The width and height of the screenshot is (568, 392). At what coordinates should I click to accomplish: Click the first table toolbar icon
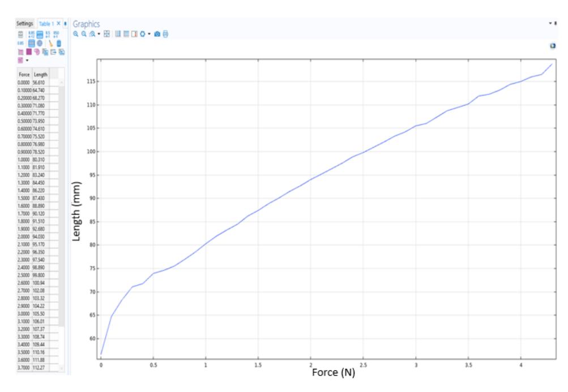pos(20,35)
